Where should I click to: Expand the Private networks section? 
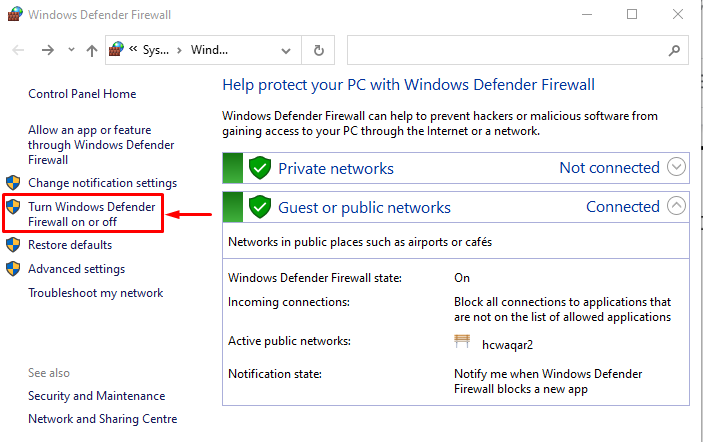[x=677, y=167]
